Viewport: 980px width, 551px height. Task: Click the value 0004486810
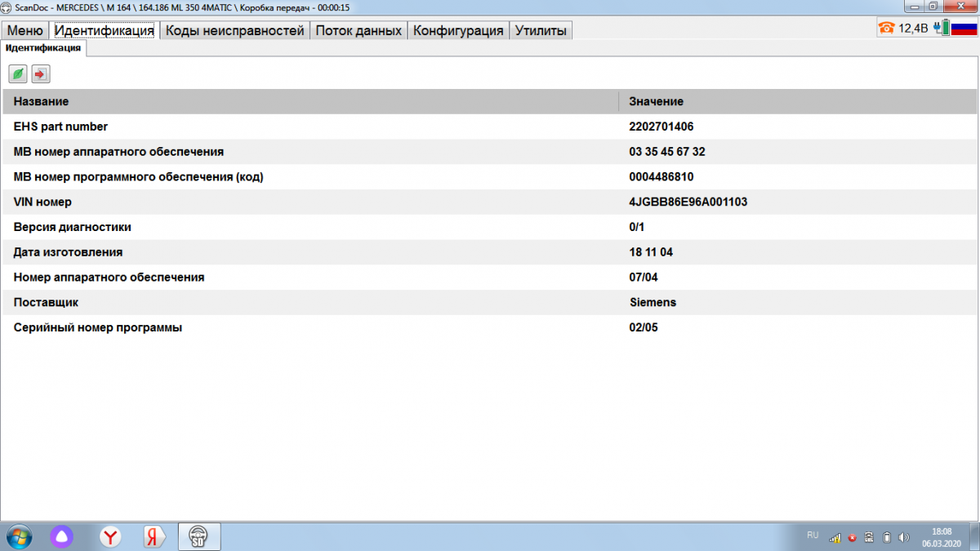[661, 177]
